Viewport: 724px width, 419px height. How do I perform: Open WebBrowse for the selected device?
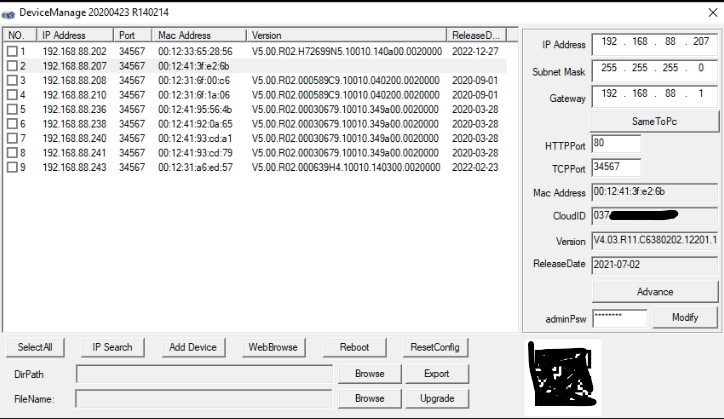(x=273, y=347)
